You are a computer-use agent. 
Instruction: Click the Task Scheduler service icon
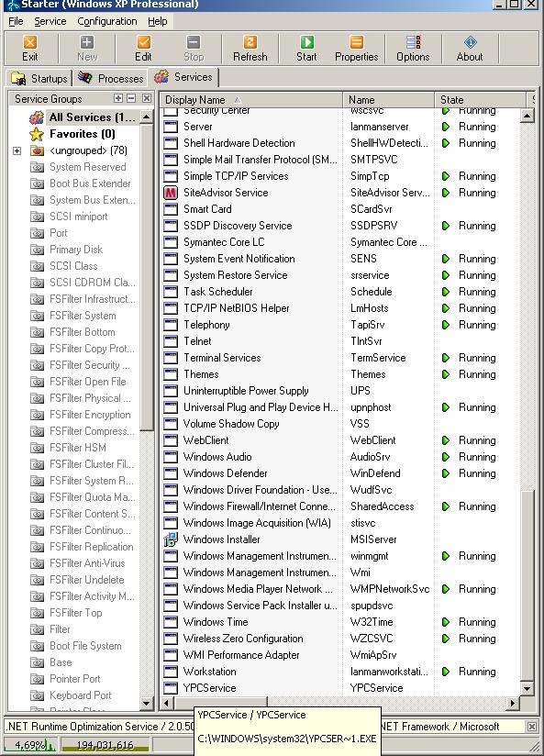point(171,292)
